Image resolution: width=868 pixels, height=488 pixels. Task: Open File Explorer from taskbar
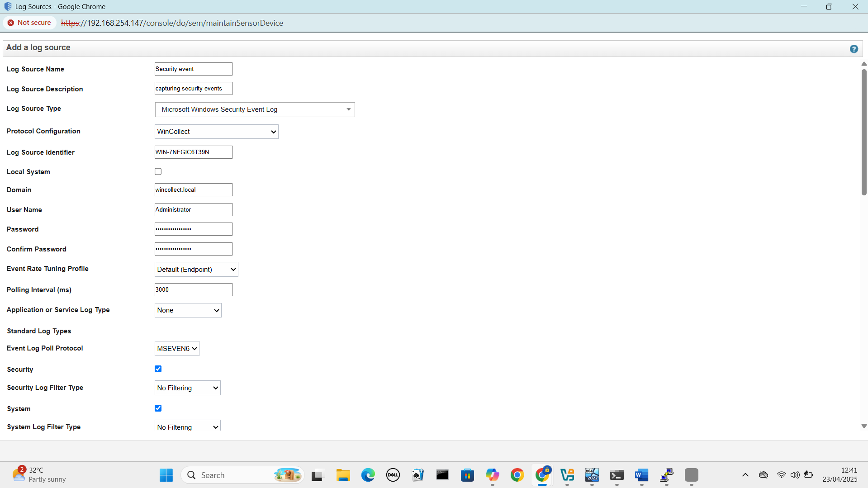coord(343,475)
